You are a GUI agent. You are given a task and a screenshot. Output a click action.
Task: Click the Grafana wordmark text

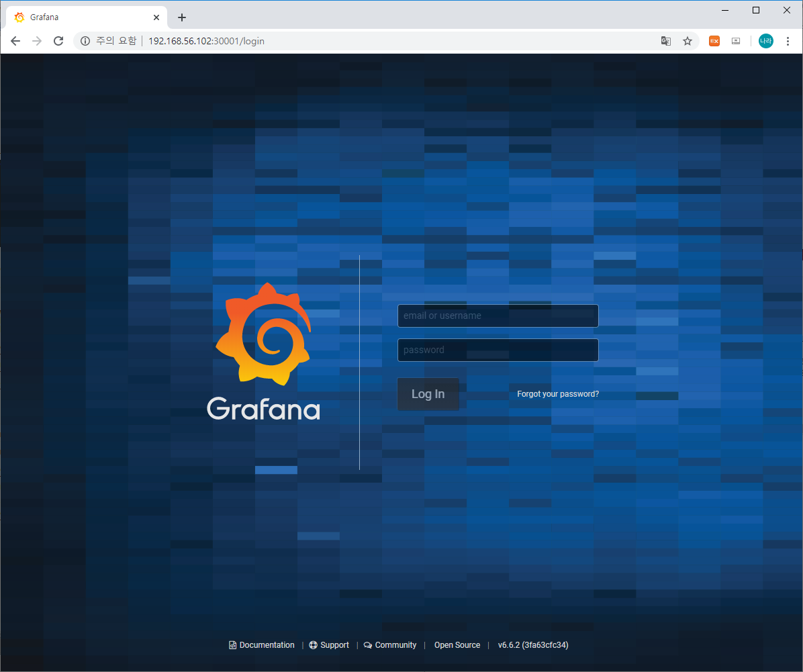tap(263, 410)
